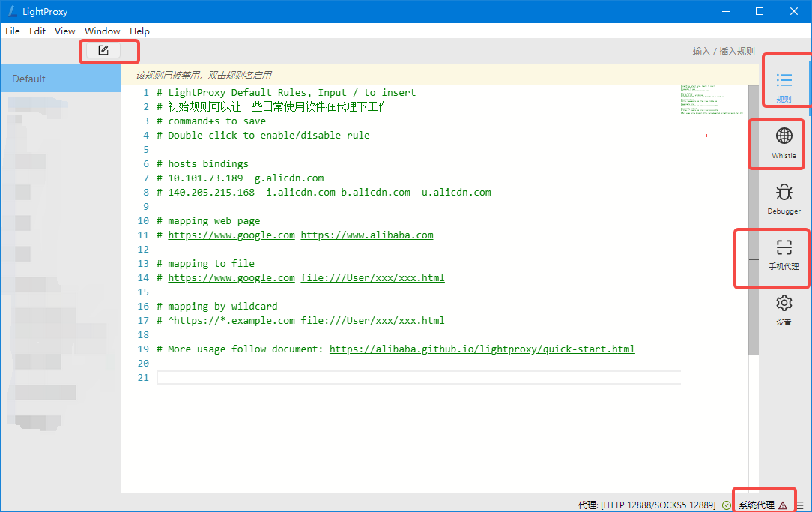The width and height of the screenshot is (812, 512).
Task: Open the View menu
Action: [64, 31]
